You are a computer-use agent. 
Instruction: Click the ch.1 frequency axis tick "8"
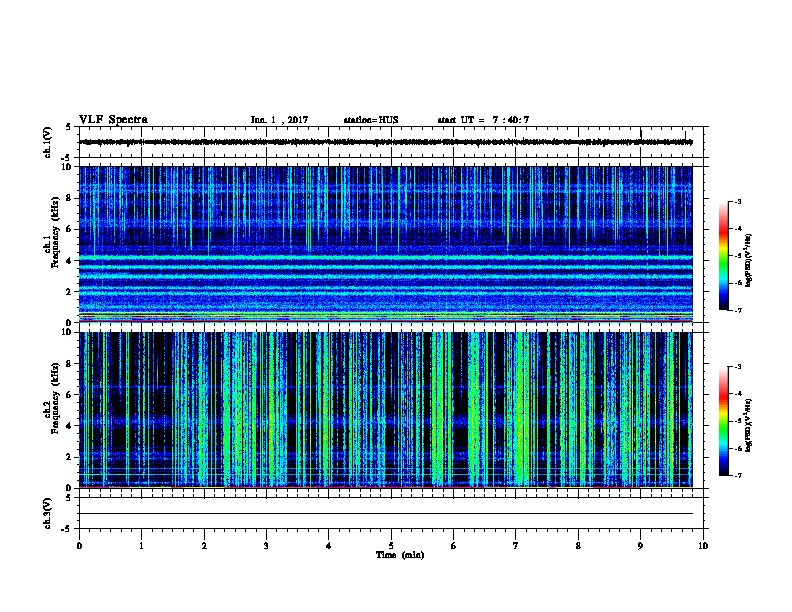pos(69,198)
